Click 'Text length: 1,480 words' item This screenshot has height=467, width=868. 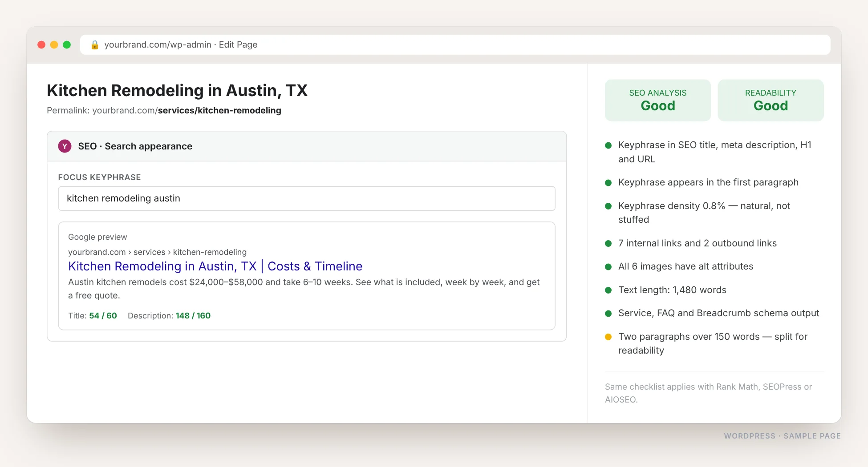coord(672,290)
